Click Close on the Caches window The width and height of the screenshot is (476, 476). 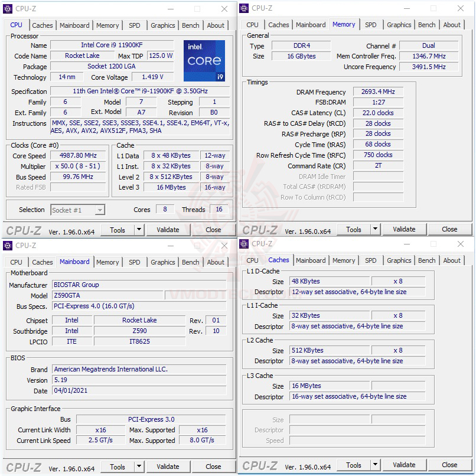pyautogui.click(x=448, y=465)
